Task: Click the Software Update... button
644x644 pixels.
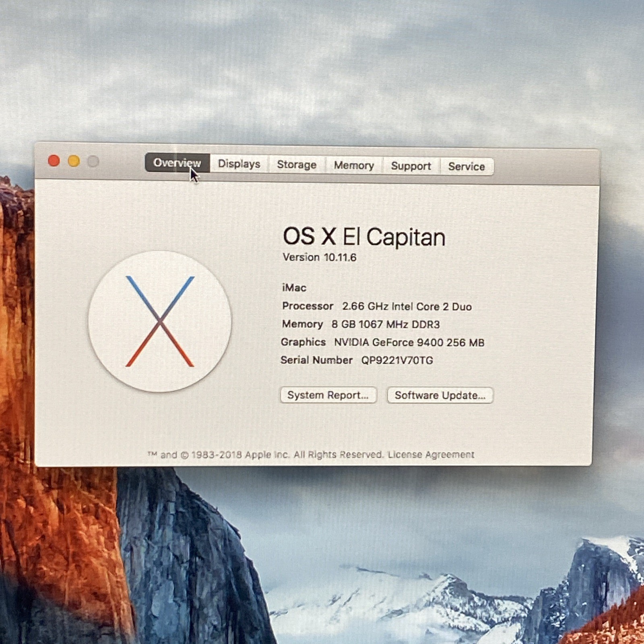Action: point(440,395)
